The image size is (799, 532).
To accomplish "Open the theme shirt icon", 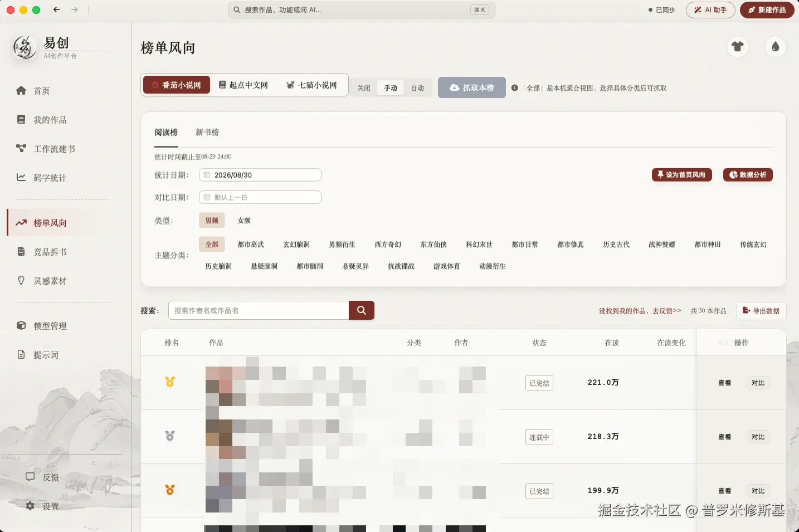I will 738,47.
